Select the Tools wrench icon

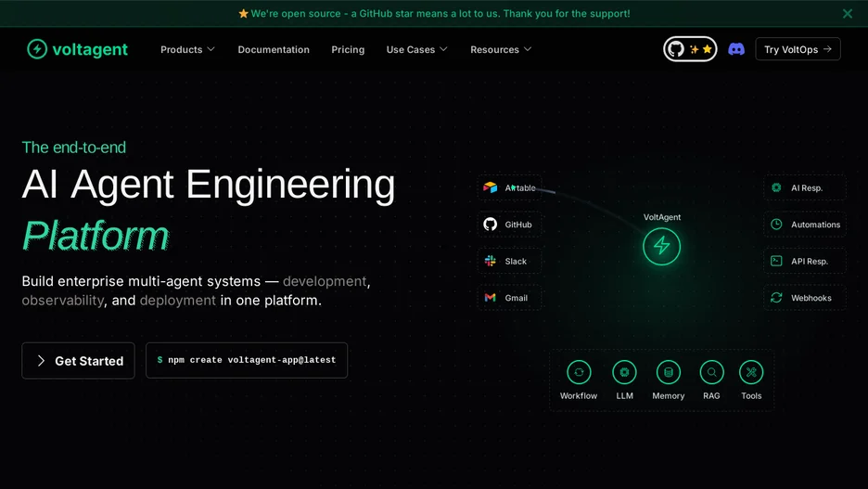tap(751, 372)
